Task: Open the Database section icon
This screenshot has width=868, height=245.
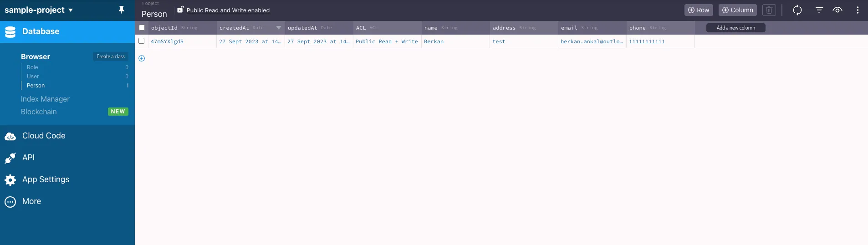Action: click(x=10, y=32)
